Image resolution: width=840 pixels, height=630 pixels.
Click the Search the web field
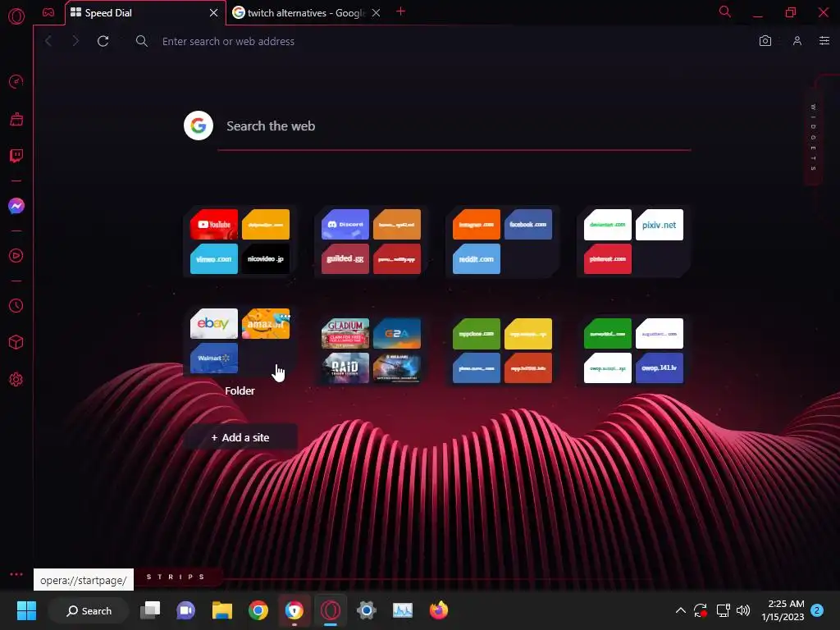(x=454, y=126)
